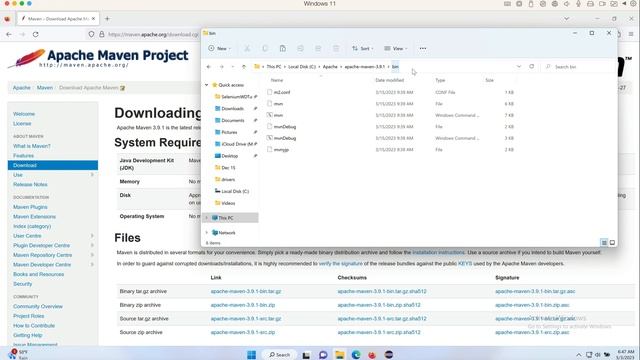Open apache-maven-3.9.1-bin.tar.gz download link
The image size is (640, 360).
[x=246, y=291]
